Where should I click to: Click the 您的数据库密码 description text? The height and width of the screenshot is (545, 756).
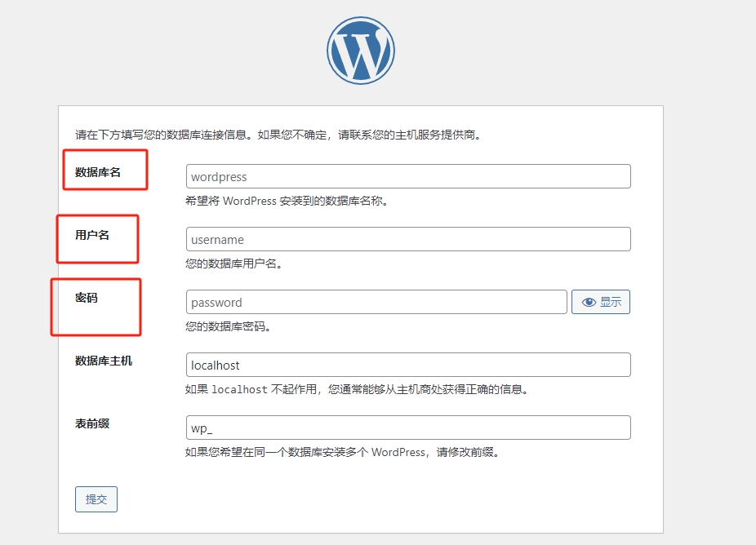click(228, 326)
